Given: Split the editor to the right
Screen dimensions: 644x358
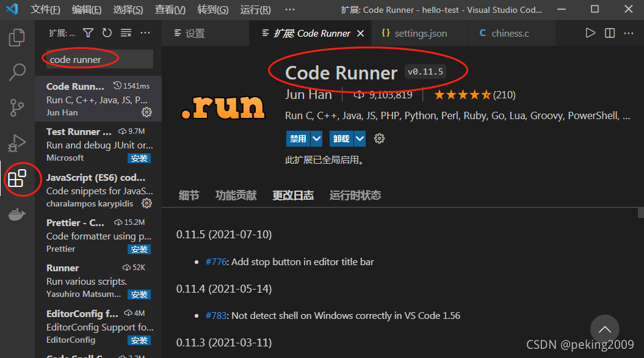Looking at the screenshot, I should tap(610, 33).
